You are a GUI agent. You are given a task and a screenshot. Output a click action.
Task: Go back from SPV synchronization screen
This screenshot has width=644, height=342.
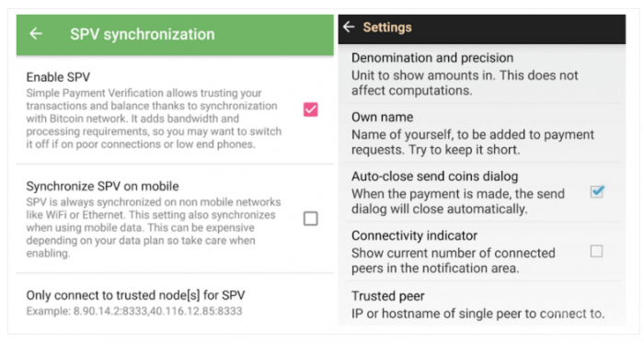click(x=36, y=34)
